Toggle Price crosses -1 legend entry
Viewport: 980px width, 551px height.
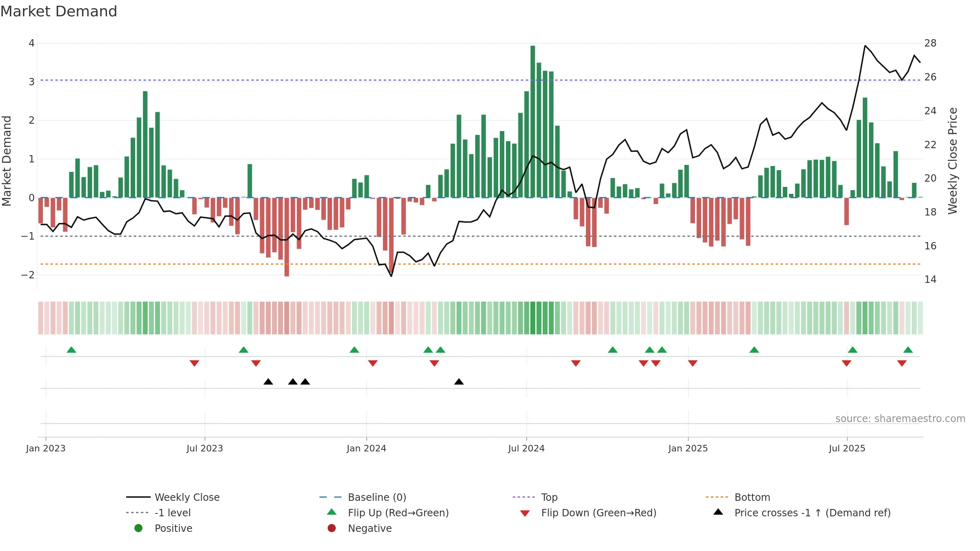point(802,513)
